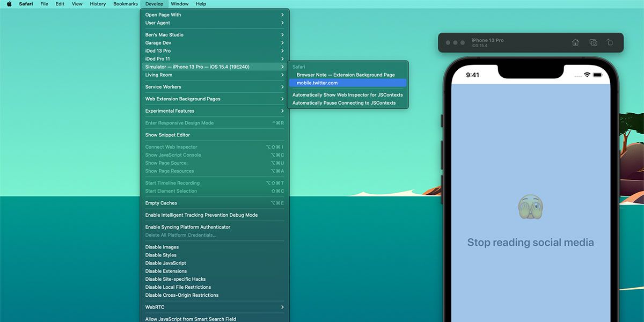Expand the User Agent submenu
Screen dimensions: 644x322
point(215,23)
